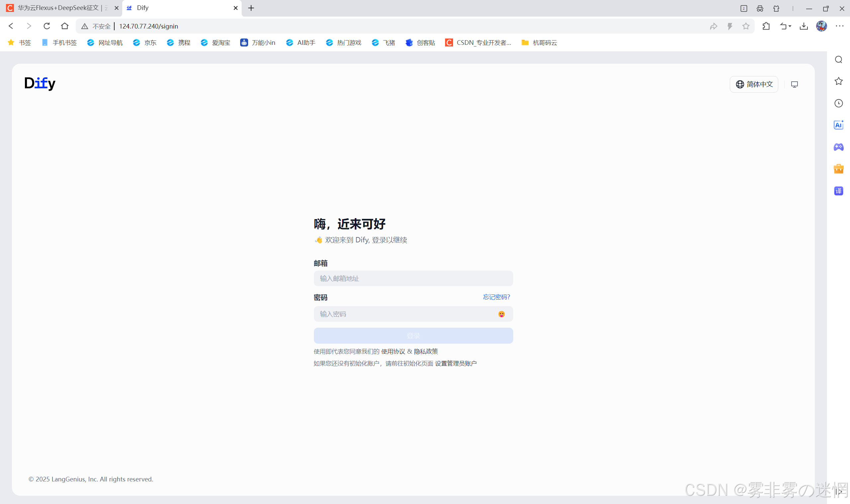
Task: Click the tab count icon in title bar
Action: [744, 9]
